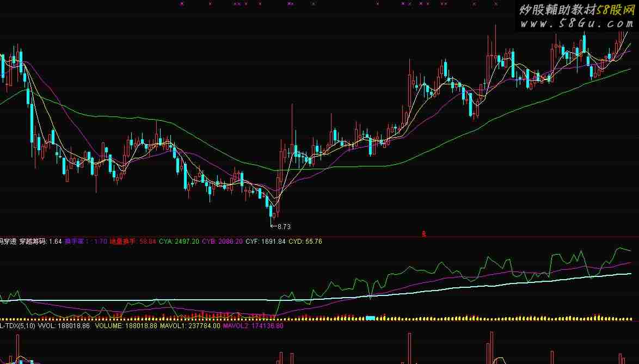
Task: Click the leftmost magenta x marker at top
Action: [x=182, y=4]
